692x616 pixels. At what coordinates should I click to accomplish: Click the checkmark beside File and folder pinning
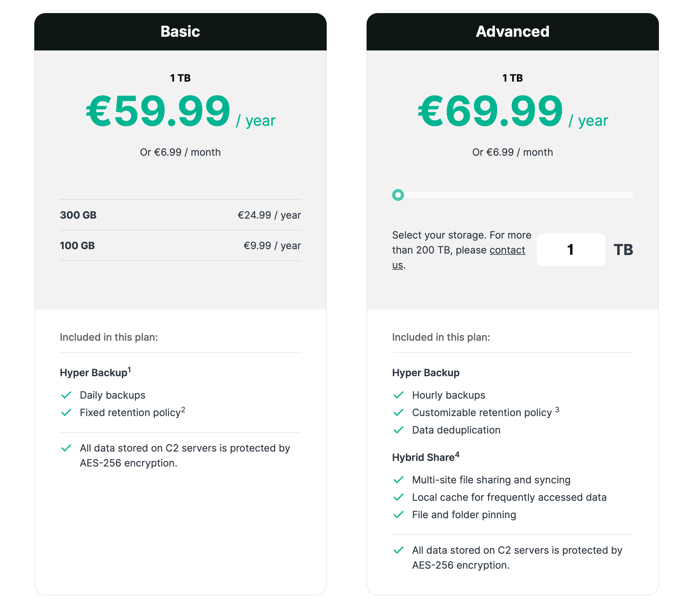pyautogui.click(x=398, y=514)
